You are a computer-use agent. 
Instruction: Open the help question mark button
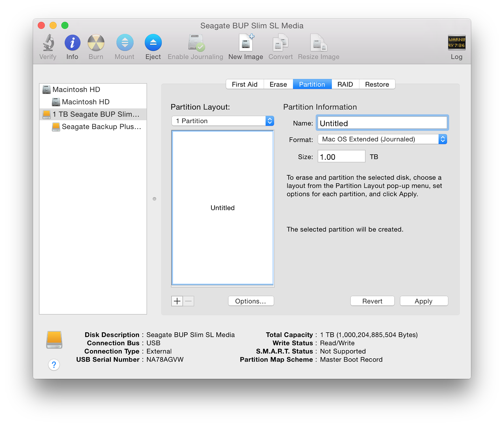tap(54, 365)
